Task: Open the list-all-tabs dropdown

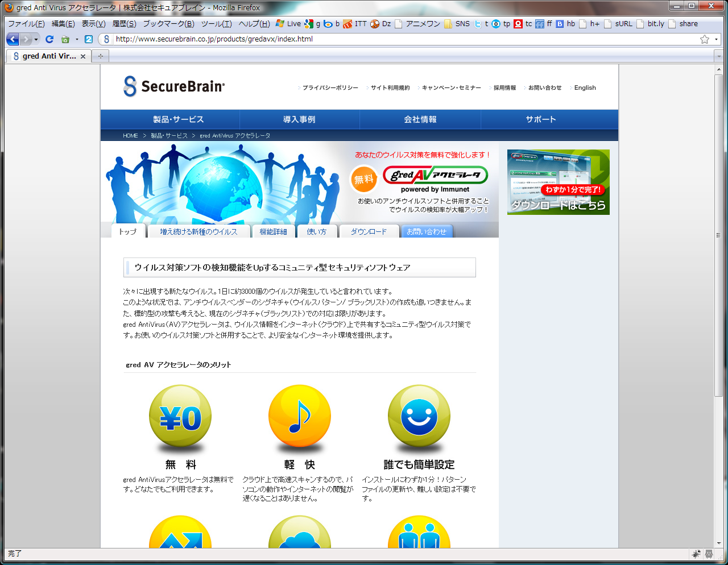Action: pyautogui.click(x=718, y=56)
